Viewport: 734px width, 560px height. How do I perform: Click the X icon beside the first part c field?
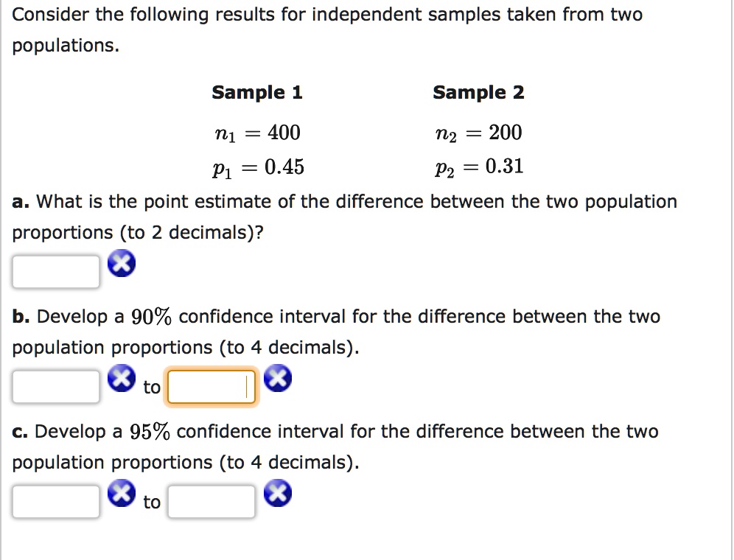(x=121, y=493)
